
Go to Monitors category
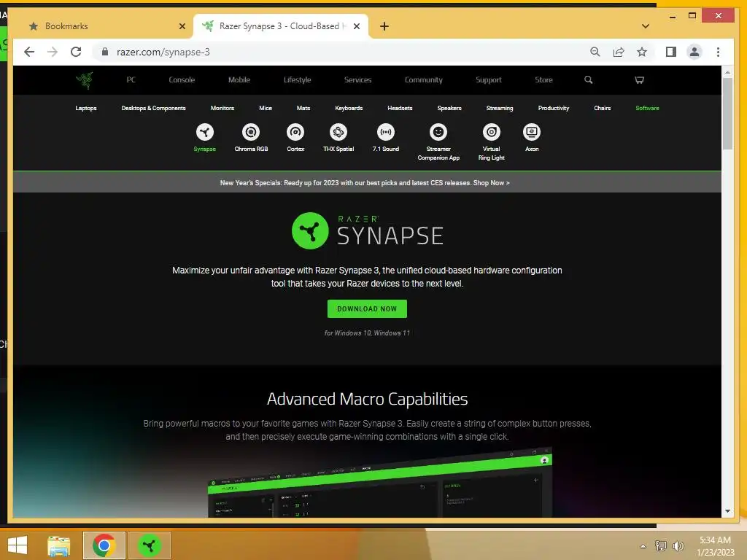point(222,108)
